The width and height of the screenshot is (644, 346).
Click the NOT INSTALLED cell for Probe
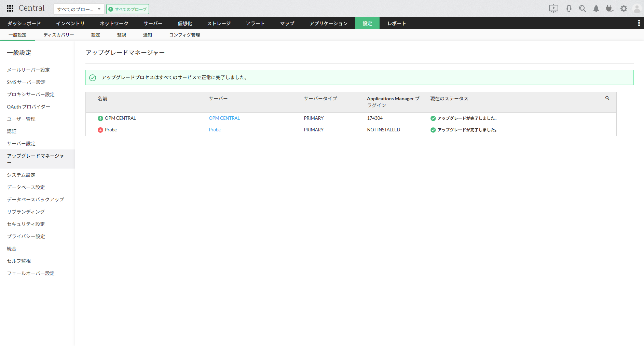pyautogui.click(x=384, y=130)
